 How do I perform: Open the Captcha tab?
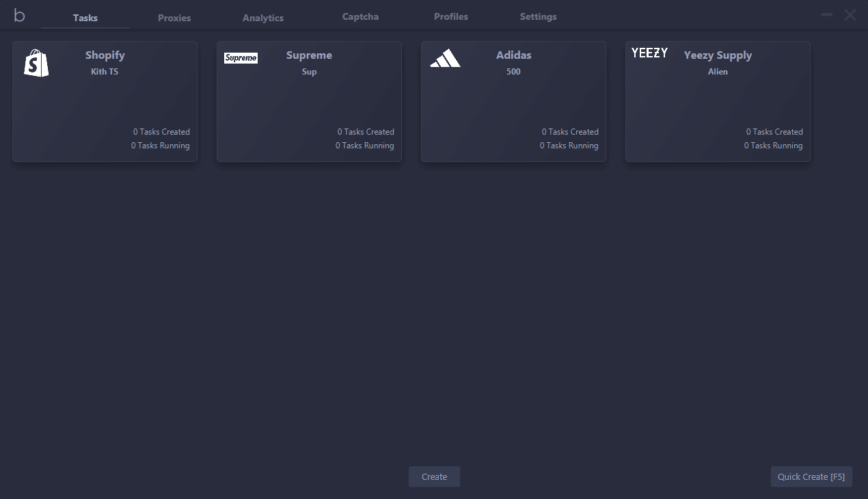[360, 16]
